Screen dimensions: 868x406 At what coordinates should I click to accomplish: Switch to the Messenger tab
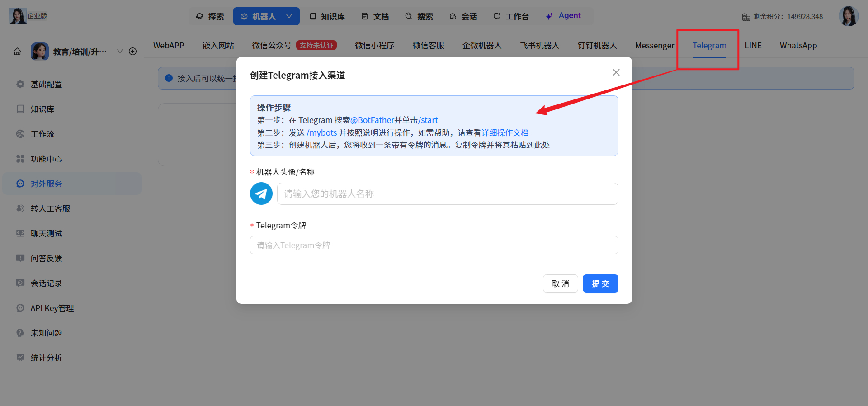click(655, 45)
